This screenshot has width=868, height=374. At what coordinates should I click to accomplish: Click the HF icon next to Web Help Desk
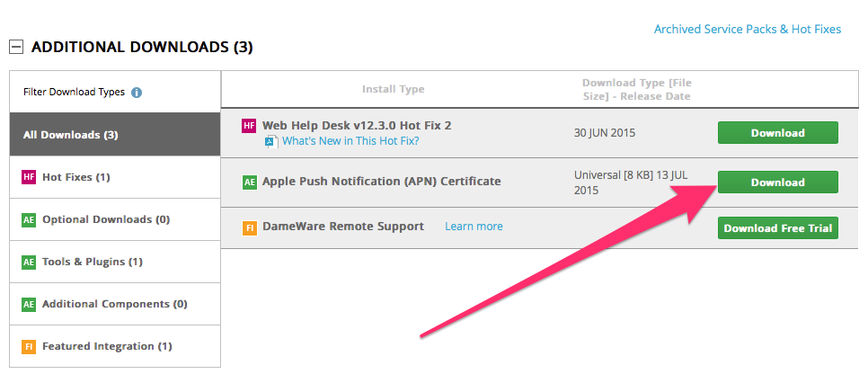click(x=249, y=126)
